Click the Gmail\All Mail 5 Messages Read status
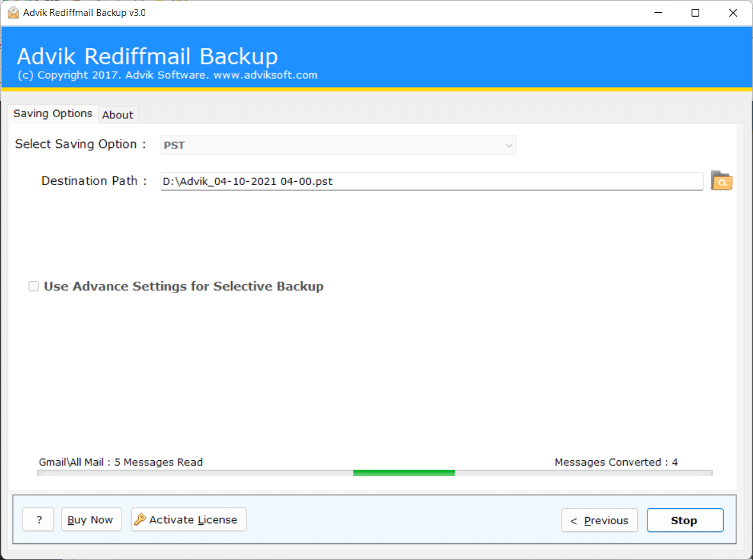 pyautogui.click(x=120, y=462)
